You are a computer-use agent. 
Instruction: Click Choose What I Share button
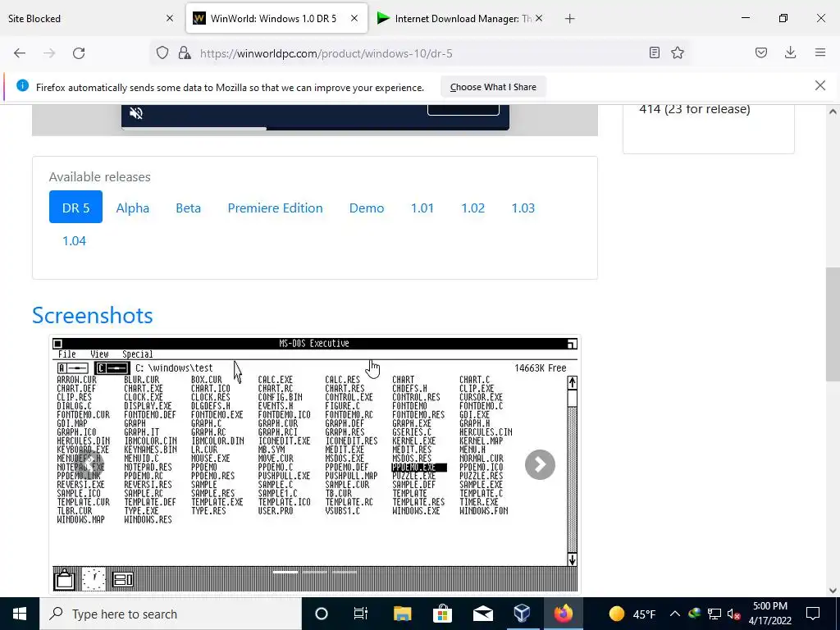(493, 87)
